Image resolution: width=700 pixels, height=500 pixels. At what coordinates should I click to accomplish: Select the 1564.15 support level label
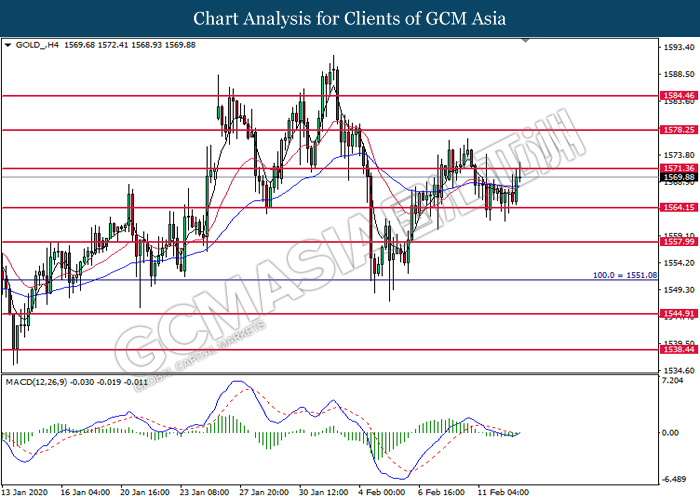point(679,208)
